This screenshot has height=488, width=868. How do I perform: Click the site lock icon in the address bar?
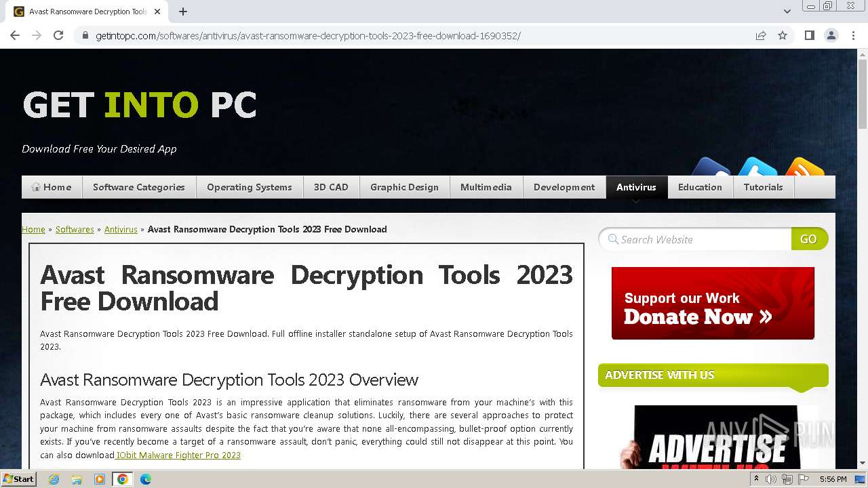(x=85, y=36)
